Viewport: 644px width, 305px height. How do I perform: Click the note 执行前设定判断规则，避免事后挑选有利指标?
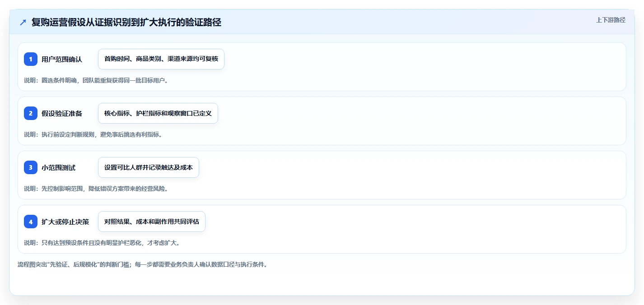tap(93, 134)
